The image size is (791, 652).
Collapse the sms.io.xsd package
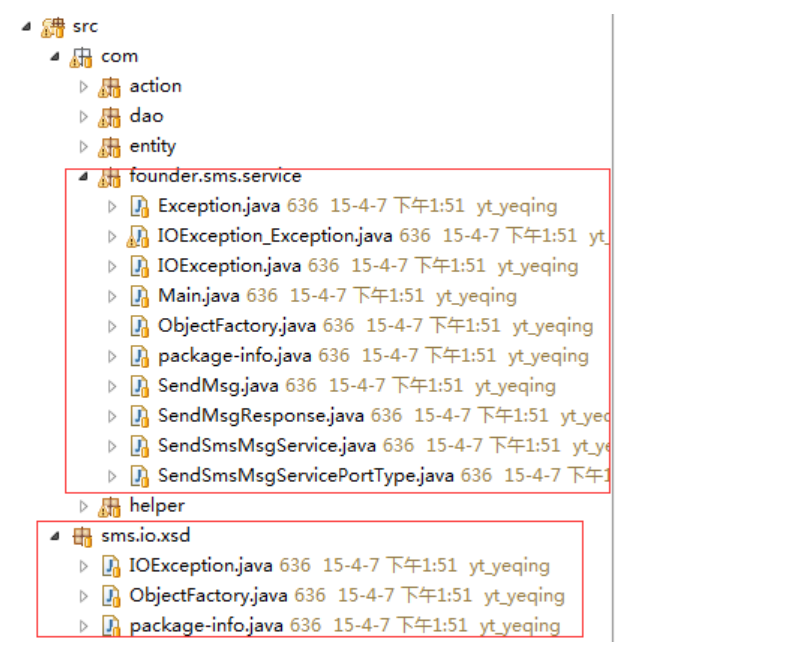pos(55,536)
